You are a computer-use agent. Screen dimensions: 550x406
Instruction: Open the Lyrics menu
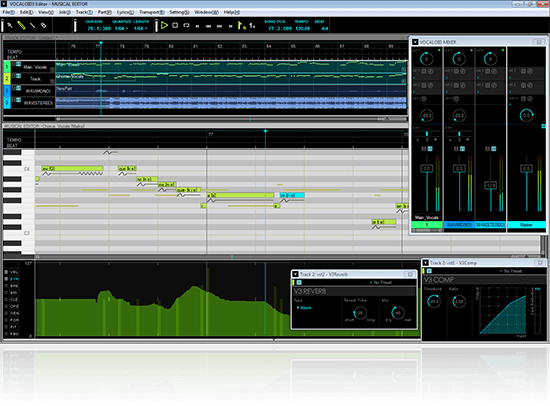125,12
